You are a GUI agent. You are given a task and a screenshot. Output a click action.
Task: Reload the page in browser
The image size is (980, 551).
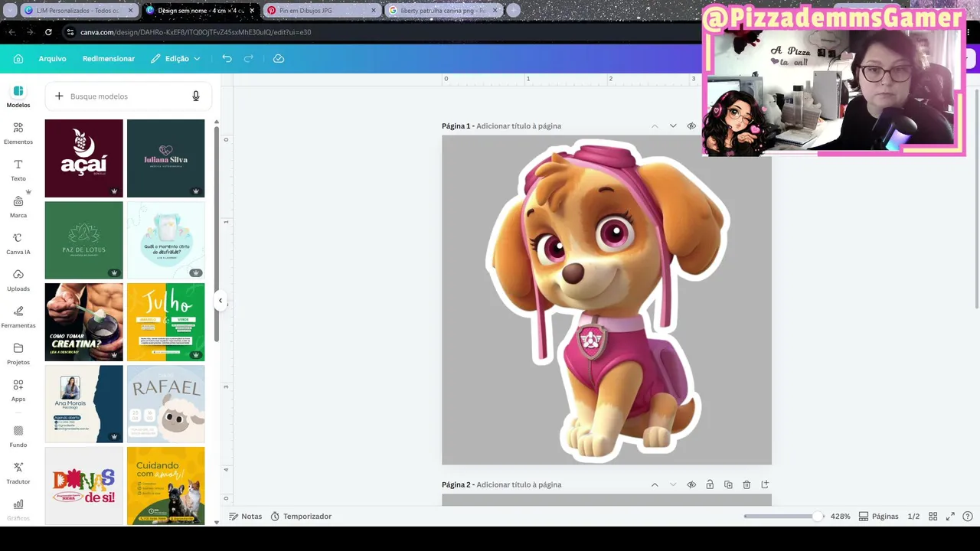pyautogui.click(x=48, y=32)
